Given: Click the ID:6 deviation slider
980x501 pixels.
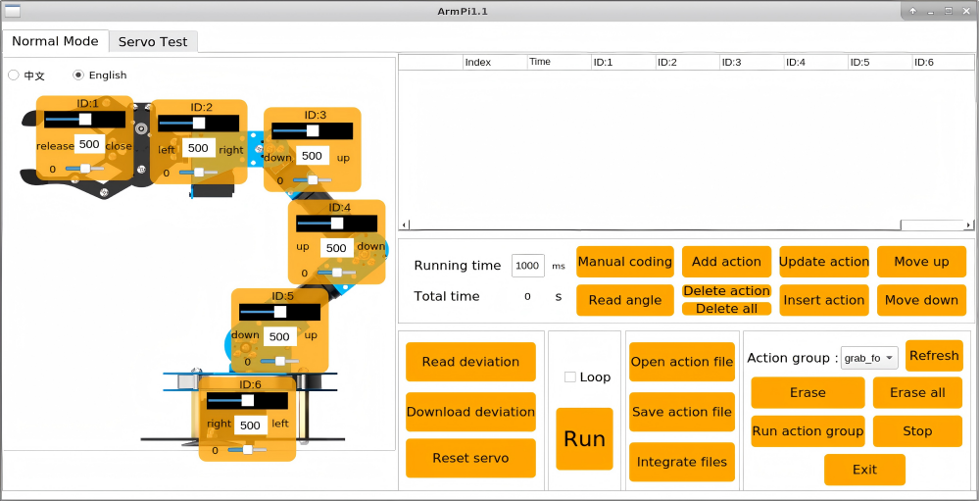Looking at the screenshot, I should point(248,450).
